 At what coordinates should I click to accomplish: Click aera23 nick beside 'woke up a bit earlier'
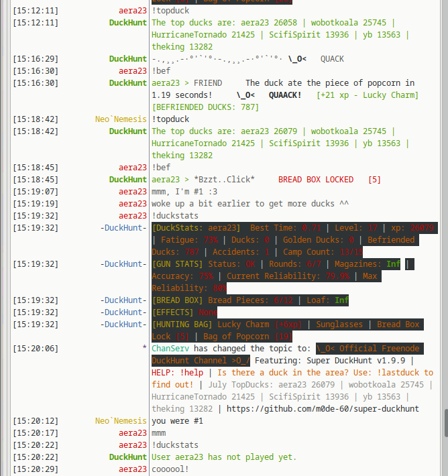[x=132, y=203]
